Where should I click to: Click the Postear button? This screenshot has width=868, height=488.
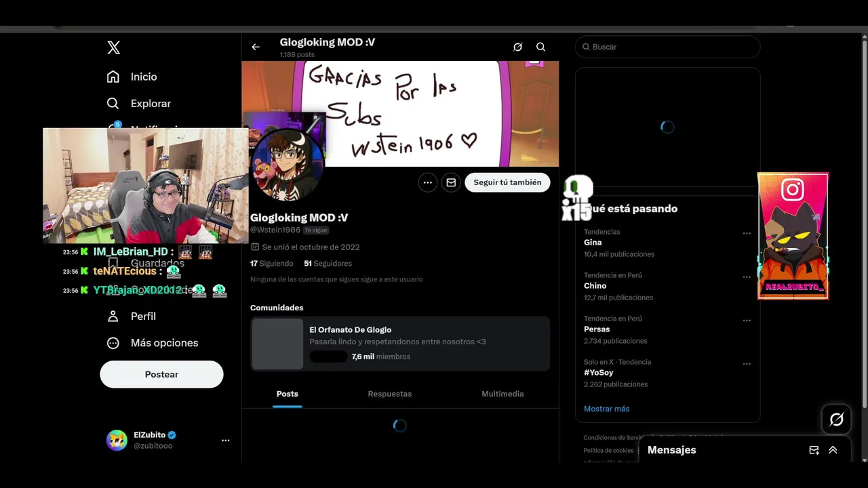click(x=161, y=374)
